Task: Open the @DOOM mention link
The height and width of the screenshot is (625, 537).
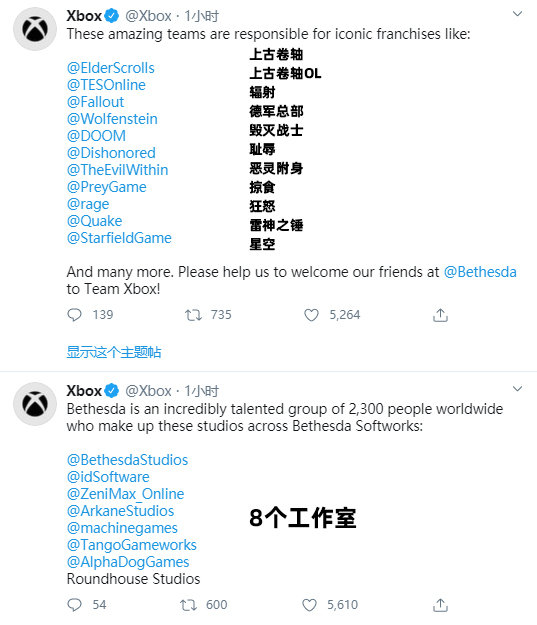Action: (96, 136)
